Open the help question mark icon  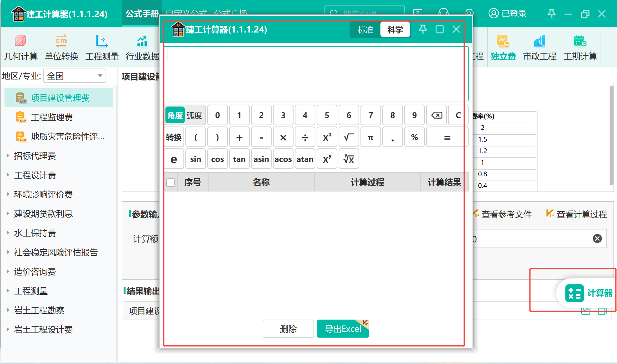coord(418,13)
